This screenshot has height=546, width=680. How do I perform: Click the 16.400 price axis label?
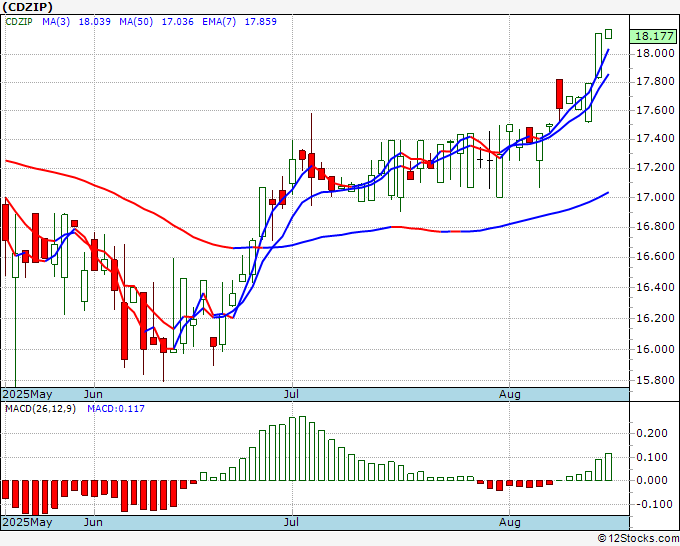pos(655,287)
